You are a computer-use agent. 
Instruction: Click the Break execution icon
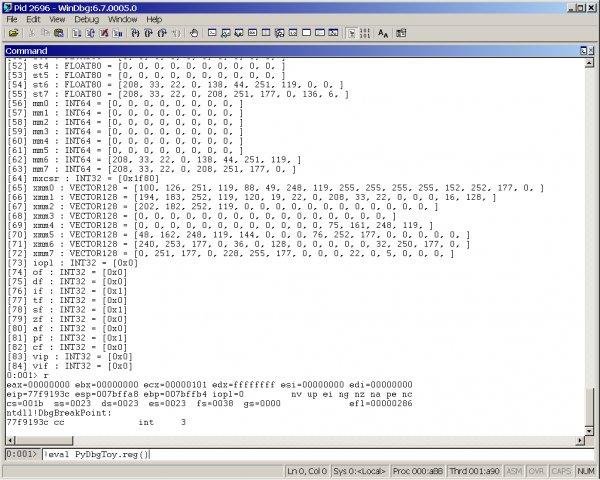click(x=117, y=33)
